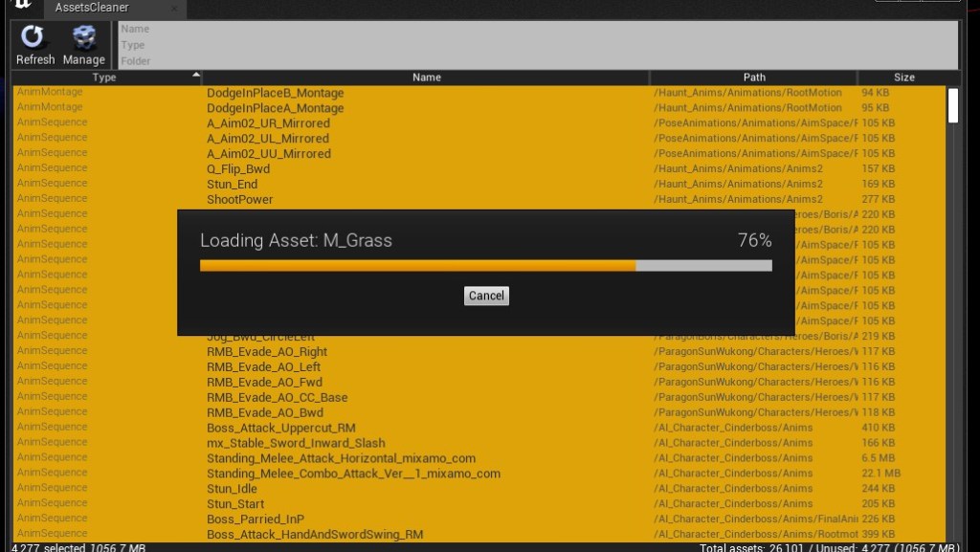The height and width of the screenshot is (552, 980).
Task: Pick the RMB_Evade_AO_Right animation row
Action: pos(267,352)
